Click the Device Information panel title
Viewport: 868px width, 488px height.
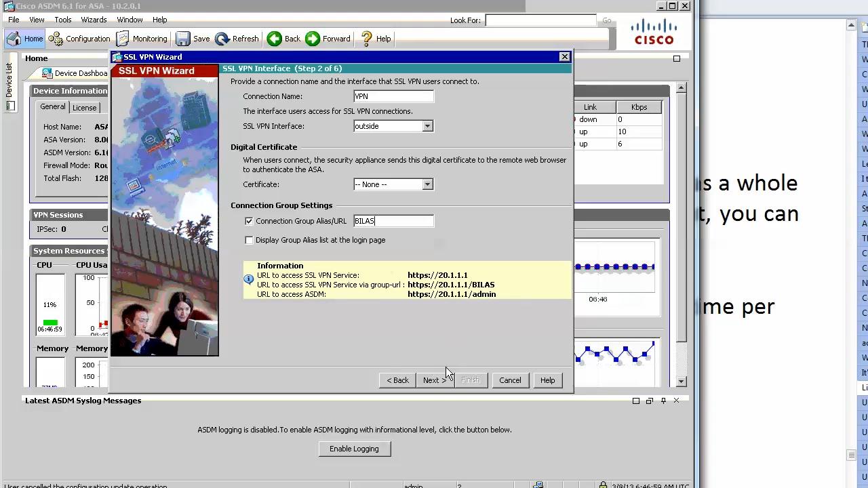pyautogui.click(x=71, y=91)
